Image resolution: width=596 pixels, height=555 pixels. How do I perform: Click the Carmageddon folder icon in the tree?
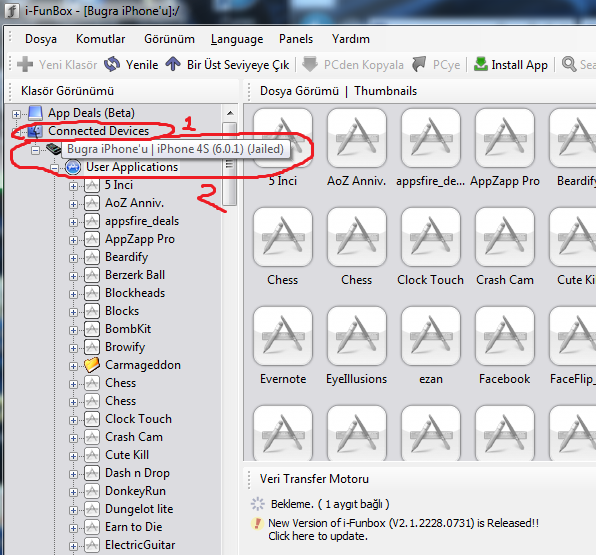92,365
